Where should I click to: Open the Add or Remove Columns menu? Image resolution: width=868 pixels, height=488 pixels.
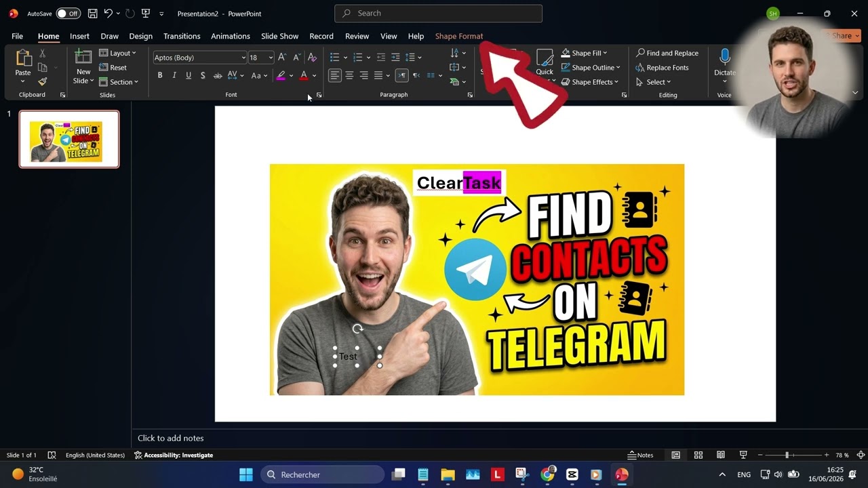[435, 75]
